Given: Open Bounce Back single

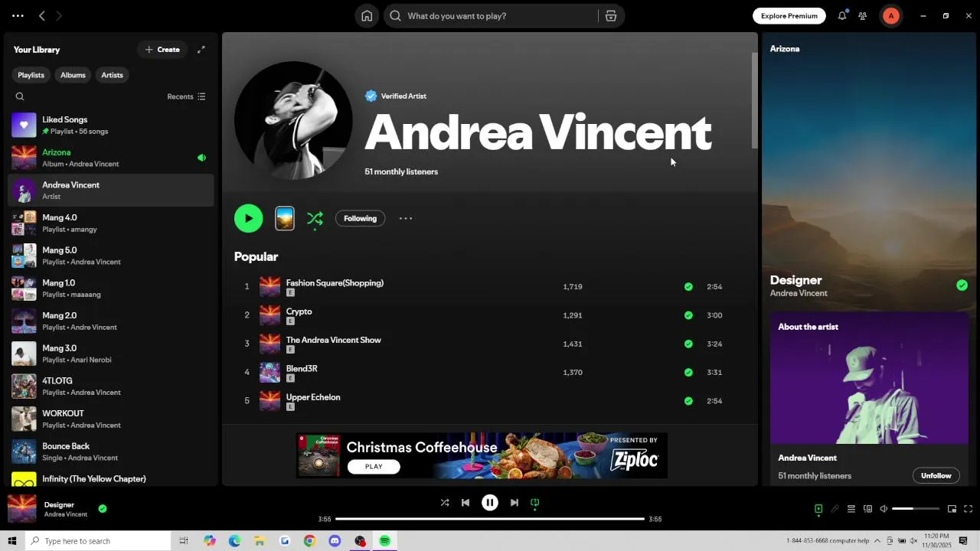Looking at the screenshot, I should [x=111, y=452].
